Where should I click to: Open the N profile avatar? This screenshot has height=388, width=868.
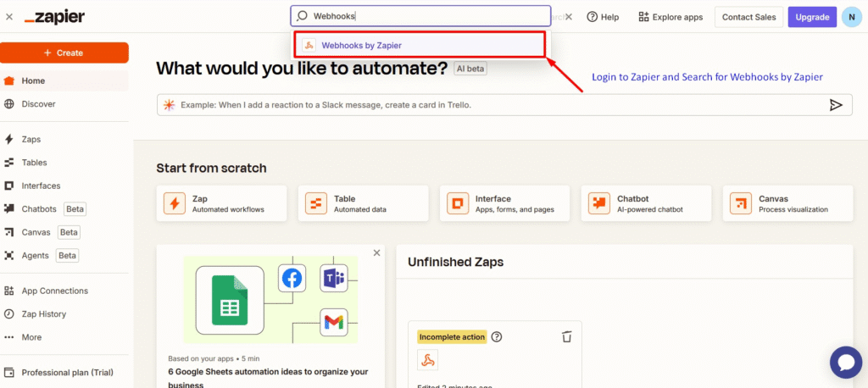pos(851,17)
